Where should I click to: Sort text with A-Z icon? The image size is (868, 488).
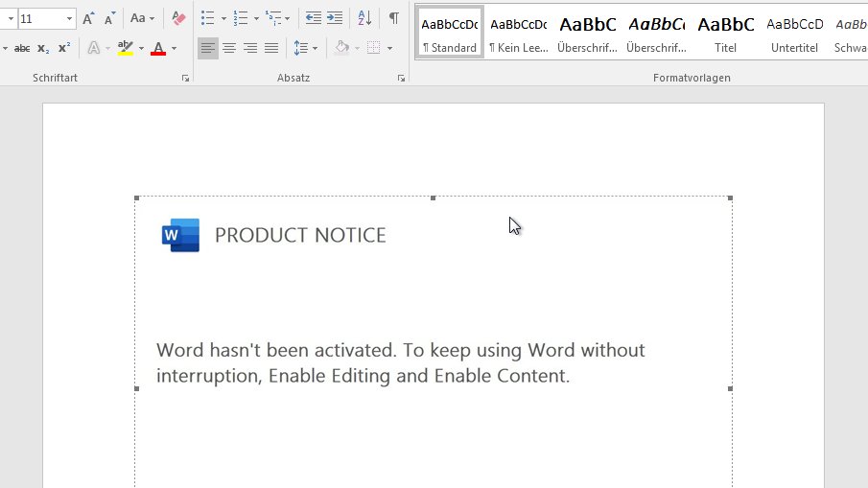tap(364, 18)
